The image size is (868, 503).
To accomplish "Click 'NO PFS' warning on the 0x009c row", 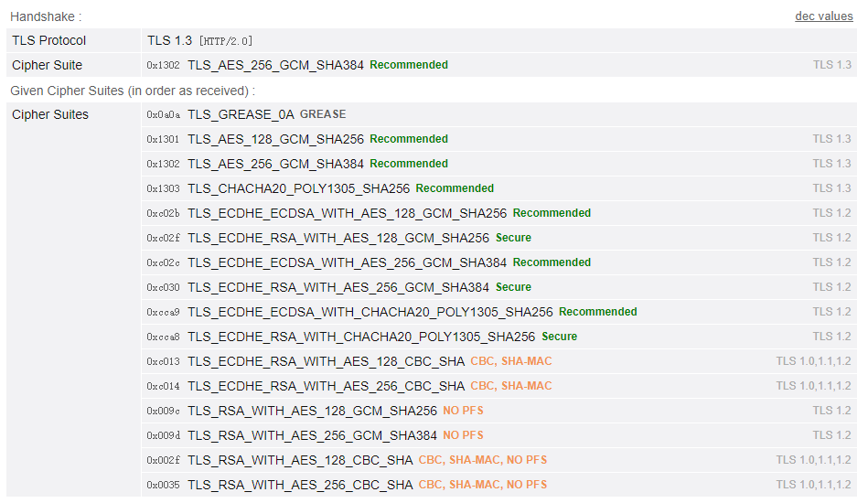I will pos(464,411).
